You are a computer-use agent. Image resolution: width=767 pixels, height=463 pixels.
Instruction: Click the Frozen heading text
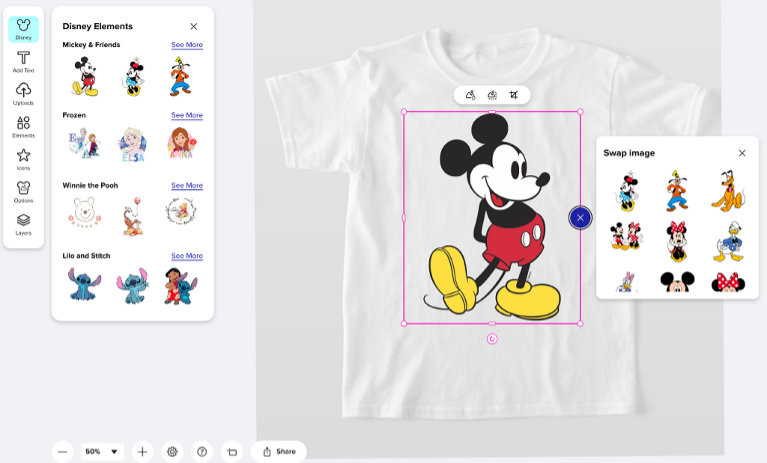pos(74,115)
